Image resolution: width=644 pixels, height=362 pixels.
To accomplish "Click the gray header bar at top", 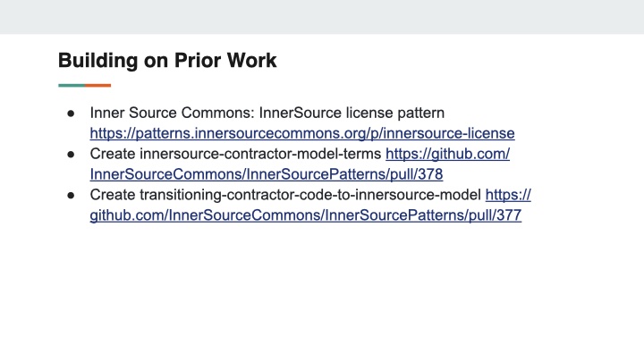I will 322,17.
